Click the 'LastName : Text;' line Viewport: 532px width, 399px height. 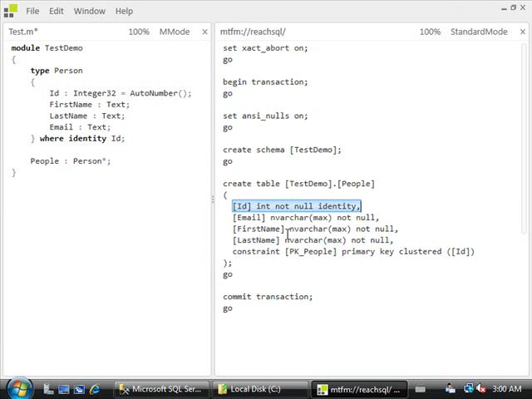click(x=87, y=116)
